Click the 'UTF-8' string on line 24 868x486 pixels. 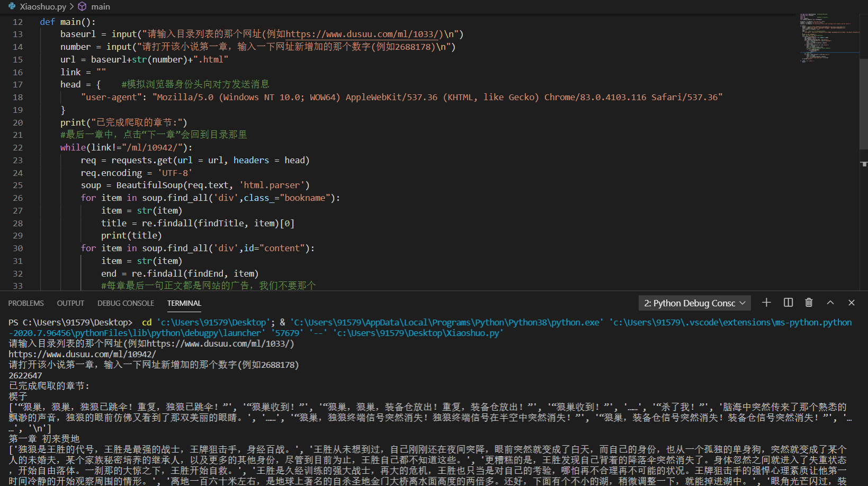[x=175, y=173]
